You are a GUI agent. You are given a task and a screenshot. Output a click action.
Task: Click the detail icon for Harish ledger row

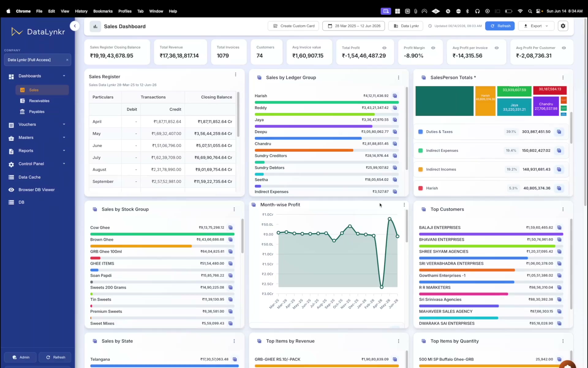(395, 96)
